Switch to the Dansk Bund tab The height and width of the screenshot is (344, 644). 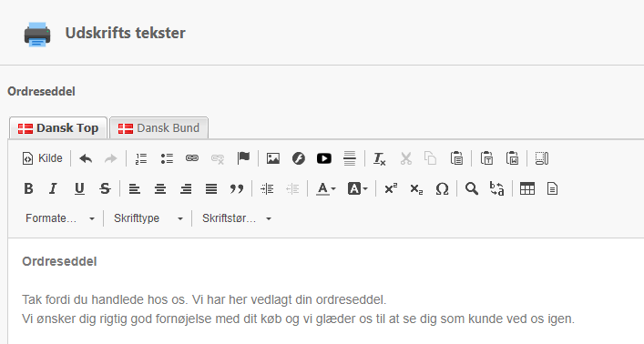(x=158, y=128)
